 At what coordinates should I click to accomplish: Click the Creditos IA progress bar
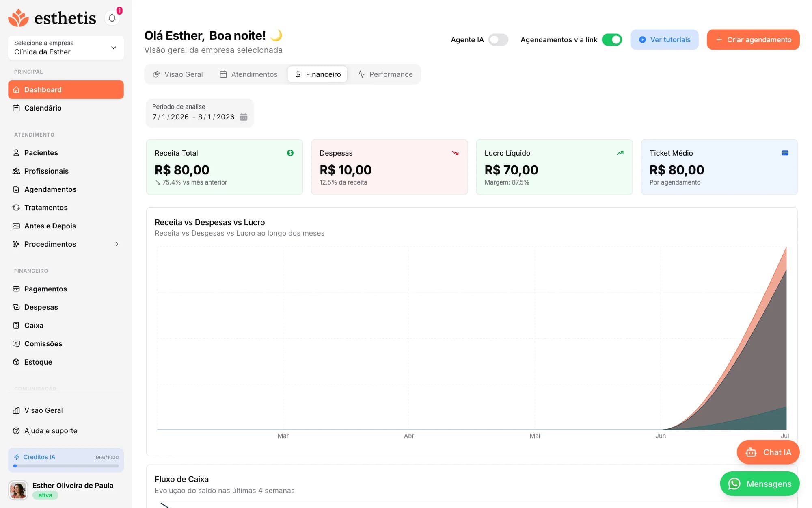pyautogui.click(x=66, y=466)
